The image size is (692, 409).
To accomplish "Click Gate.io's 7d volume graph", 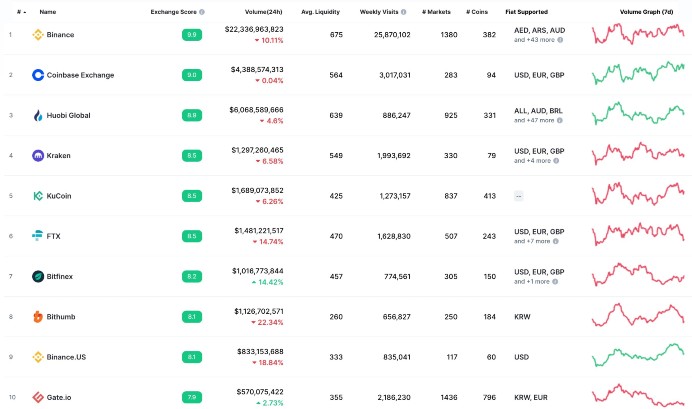I will pos(638,395).
